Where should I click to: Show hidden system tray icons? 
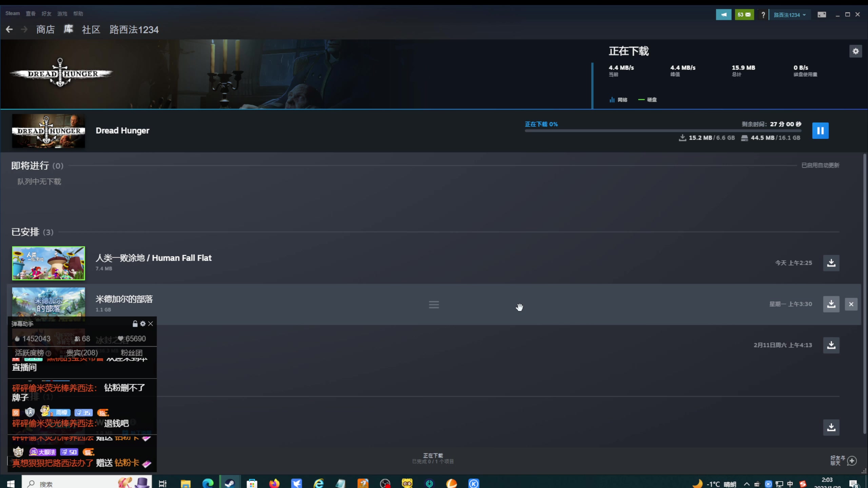[x=747, y=484]
